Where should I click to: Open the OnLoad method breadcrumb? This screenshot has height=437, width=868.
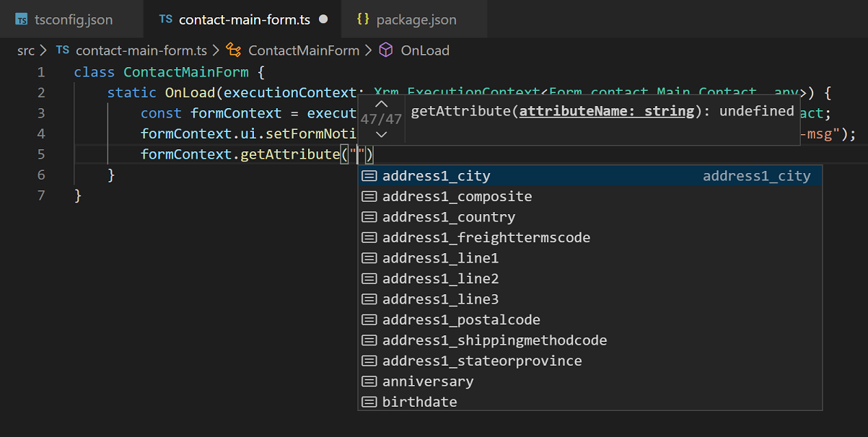click(425, 50)
